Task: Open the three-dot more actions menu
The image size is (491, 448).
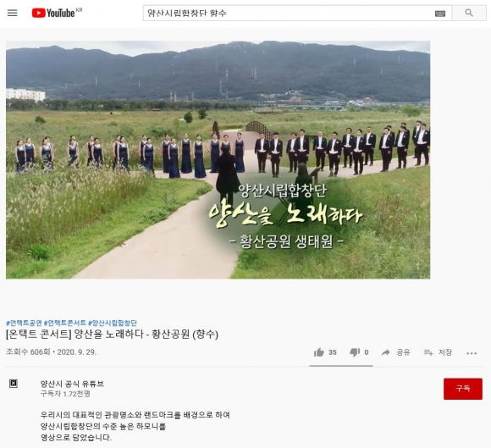Action: [472, 353]
